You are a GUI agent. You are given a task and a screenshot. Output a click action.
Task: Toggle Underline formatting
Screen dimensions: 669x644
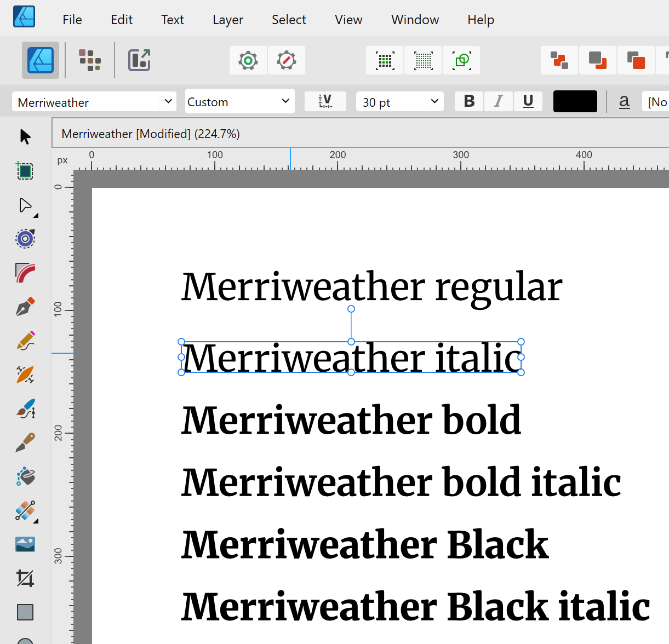[x=528, y=101]
